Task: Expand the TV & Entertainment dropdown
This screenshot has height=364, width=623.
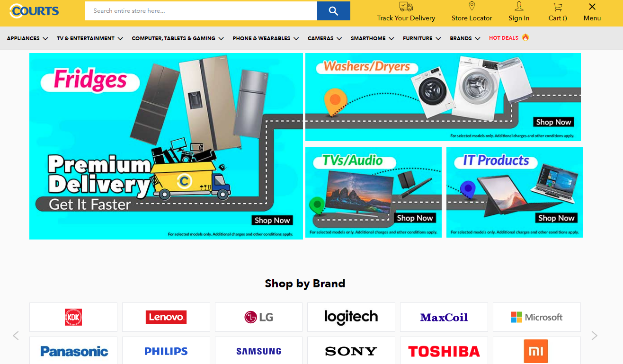Action: (90, 38)
